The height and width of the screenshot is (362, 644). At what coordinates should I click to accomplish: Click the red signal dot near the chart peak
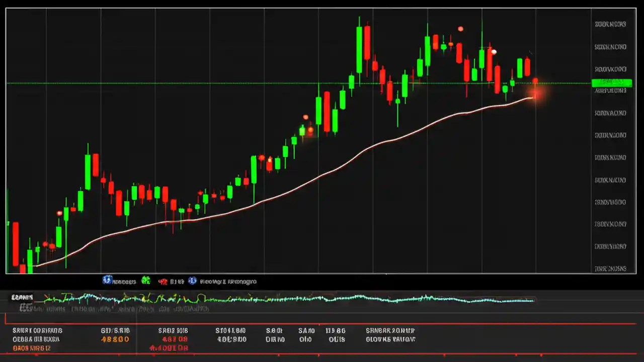click(x=460, y=29)
